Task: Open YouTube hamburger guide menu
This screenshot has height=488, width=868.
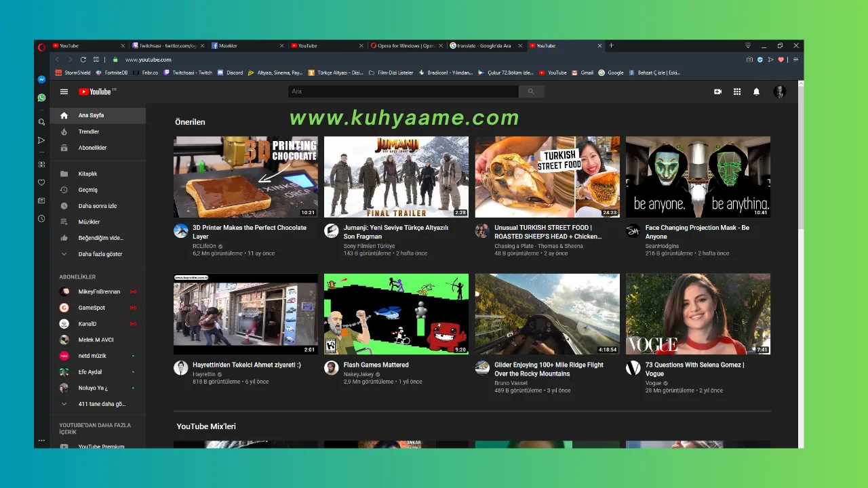Action: coord(64,91)
